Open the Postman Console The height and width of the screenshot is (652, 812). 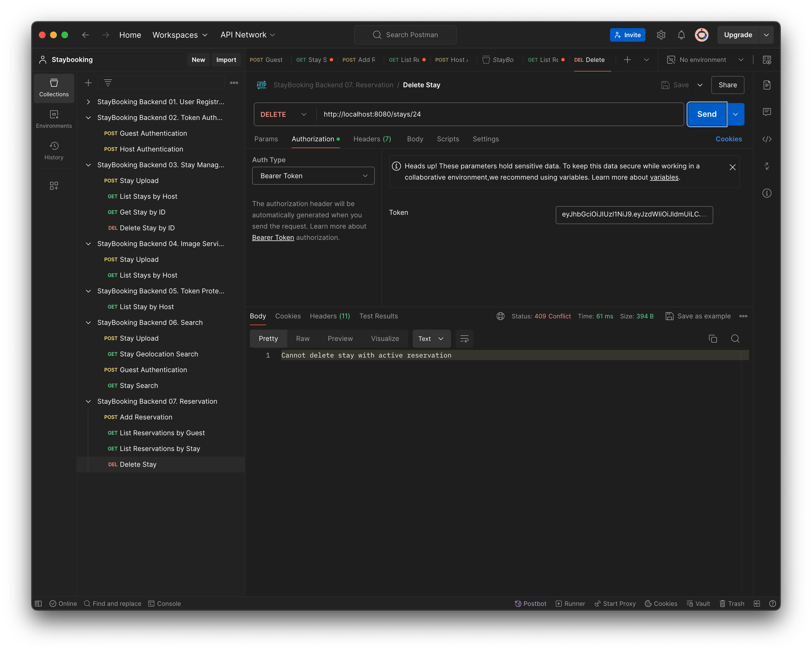(x=165, y=603)
